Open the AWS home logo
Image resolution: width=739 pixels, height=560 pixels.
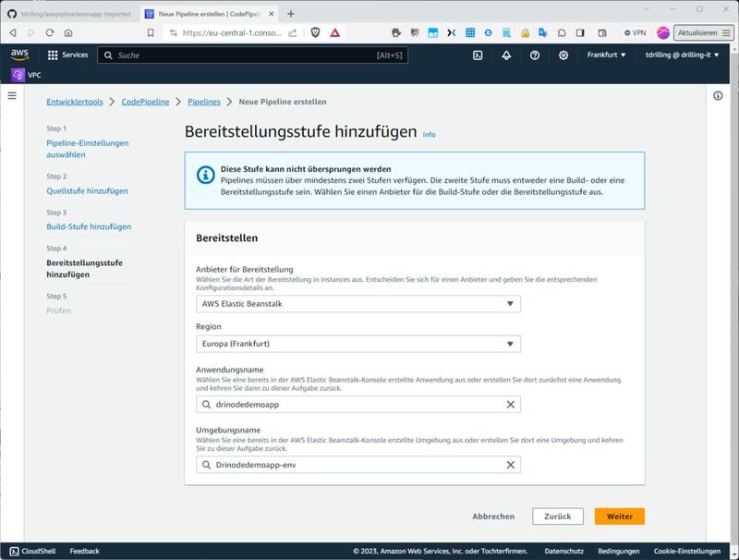point(19,55)
